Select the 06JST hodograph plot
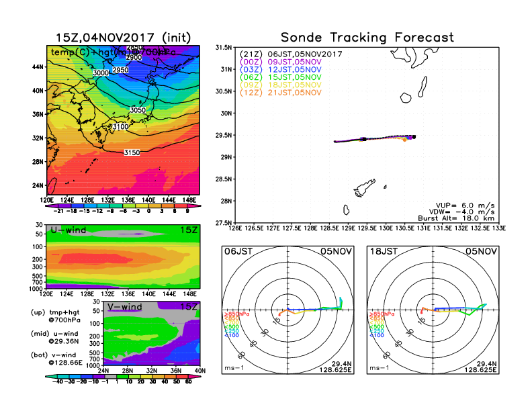Image resolution: width=532 pixels, height=411 pixels. [287, 310]
